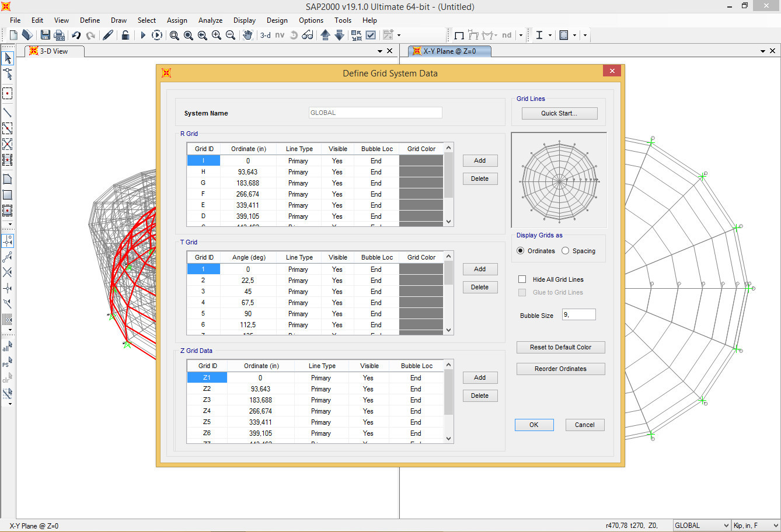Select the Draw Frame line tool
Image resolution: width=781 pixels, height=532 pixels.
coord(8,112)
